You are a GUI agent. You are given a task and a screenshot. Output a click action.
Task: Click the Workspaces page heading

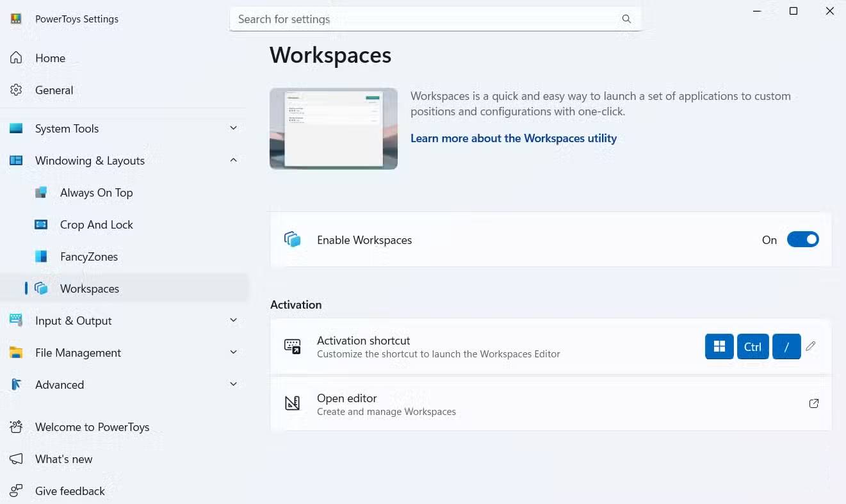pyautogui.click(x=330, y=55)
